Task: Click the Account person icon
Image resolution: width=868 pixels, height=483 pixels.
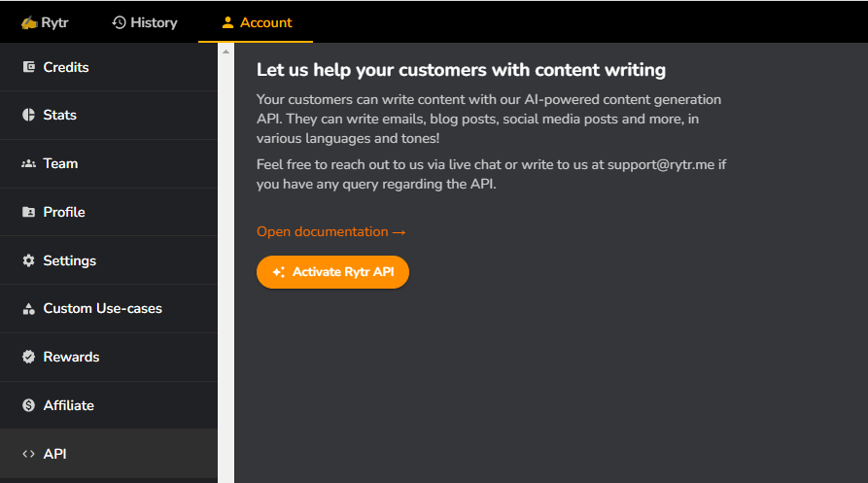Action: pos(228,22)
